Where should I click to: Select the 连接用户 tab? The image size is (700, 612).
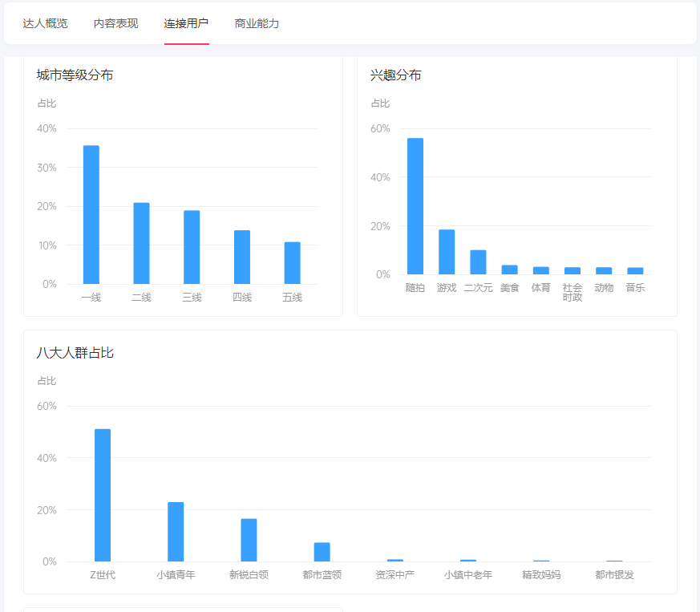point(186,23)
